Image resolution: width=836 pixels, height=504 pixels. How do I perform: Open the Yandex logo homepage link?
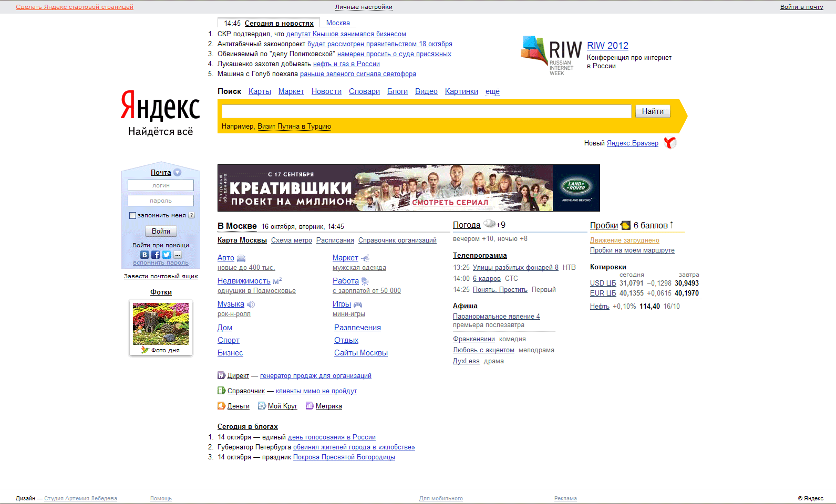160,106
